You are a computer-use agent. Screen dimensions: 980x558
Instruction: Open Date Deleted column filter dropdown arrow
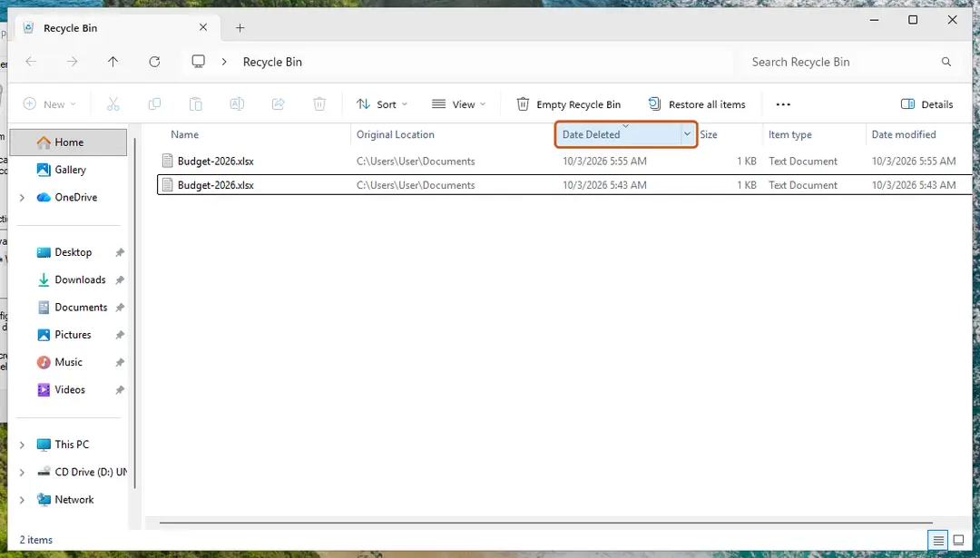pos(687,134)
